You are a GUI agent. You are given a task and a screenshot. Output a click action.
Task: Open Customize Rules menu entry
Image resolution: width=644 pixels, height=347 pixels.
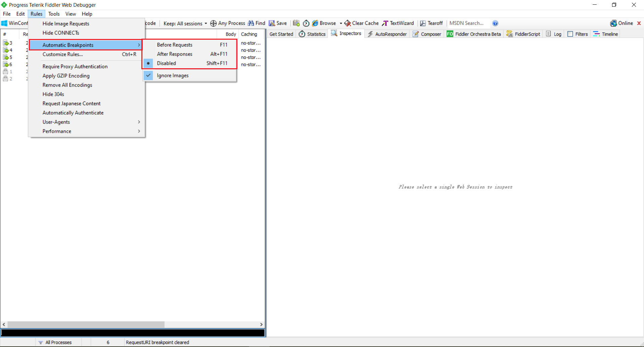click(x=87, y=54)
